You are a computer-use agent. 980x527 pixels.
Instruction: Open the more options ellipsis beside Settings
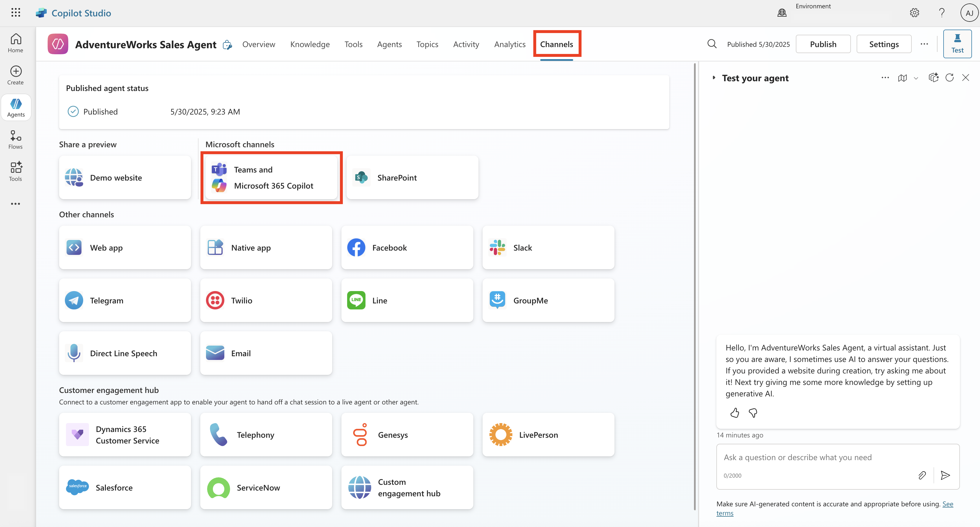[924, 44]
